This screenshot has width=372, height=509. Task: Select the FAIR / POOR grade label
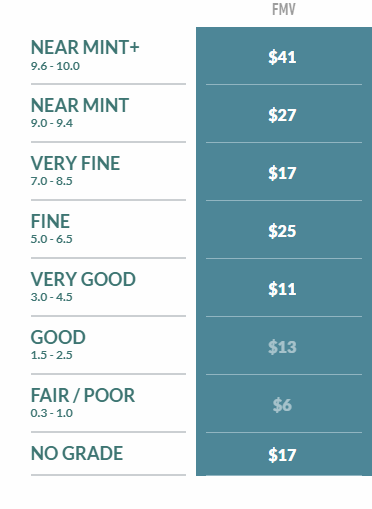point(83,395)
